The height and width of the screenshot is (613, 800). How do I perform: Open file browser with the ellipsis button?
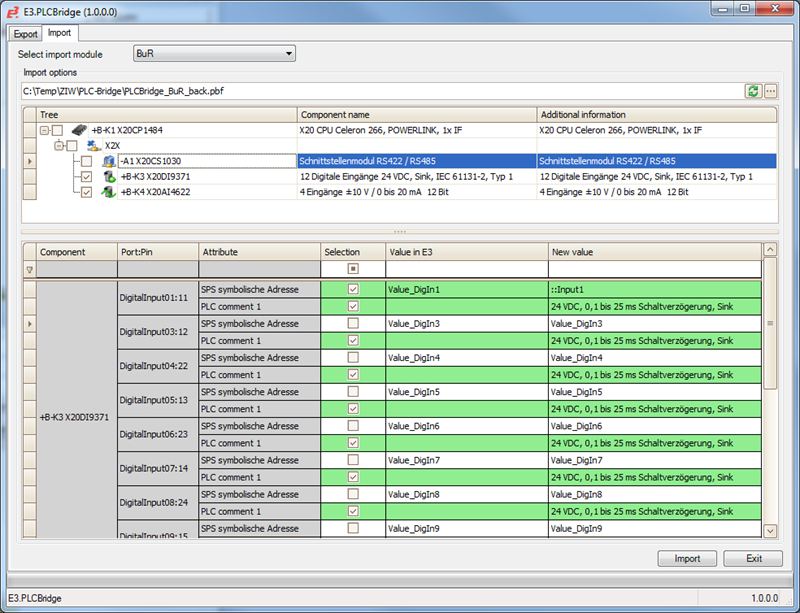click(x=770, y=91)
